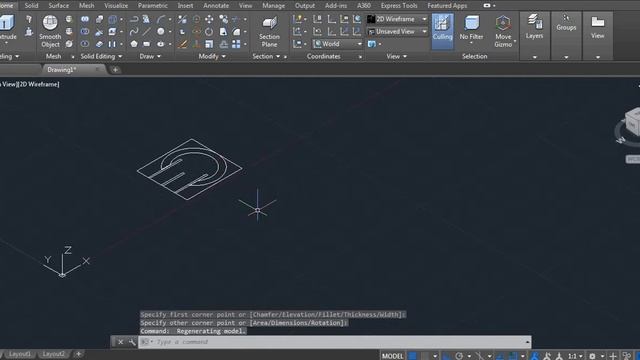Screen dimensions: 640x360
Task: Switch to the Surface ribbon tab
Action: 59,6
